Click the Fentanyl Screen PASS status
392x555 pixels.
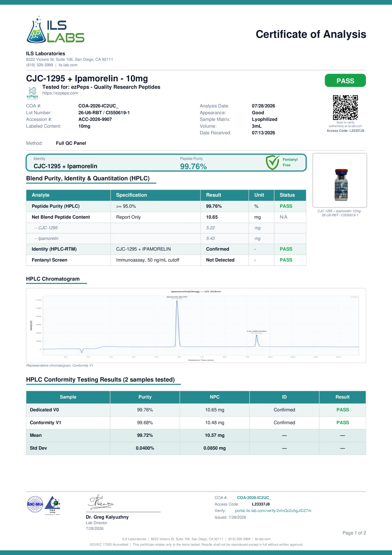click(x=286, y=260)
